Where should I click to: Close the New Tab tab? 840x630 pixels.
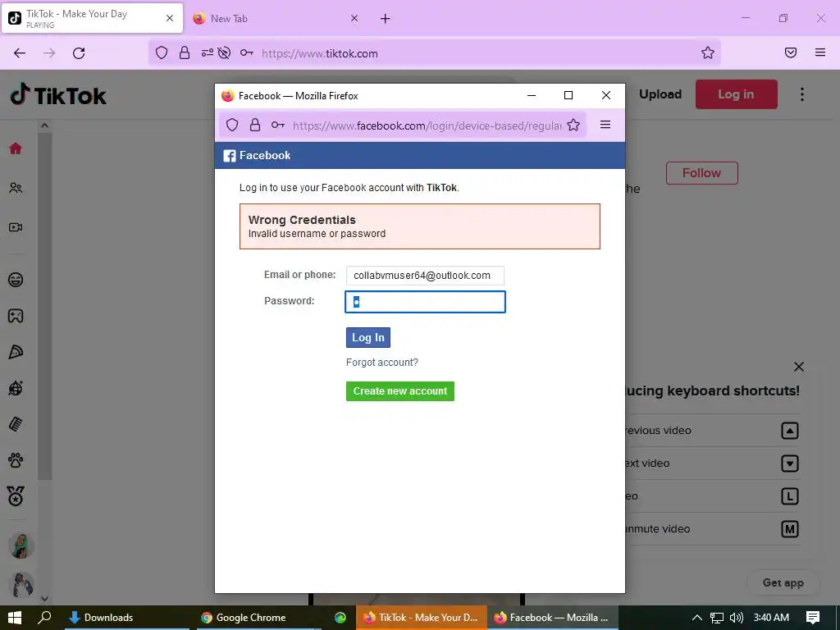pos(354,18)
